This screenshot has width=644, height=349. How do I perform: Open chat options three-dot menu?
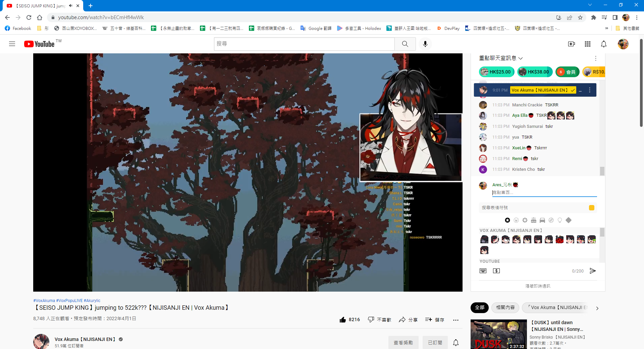pos(596,58)
